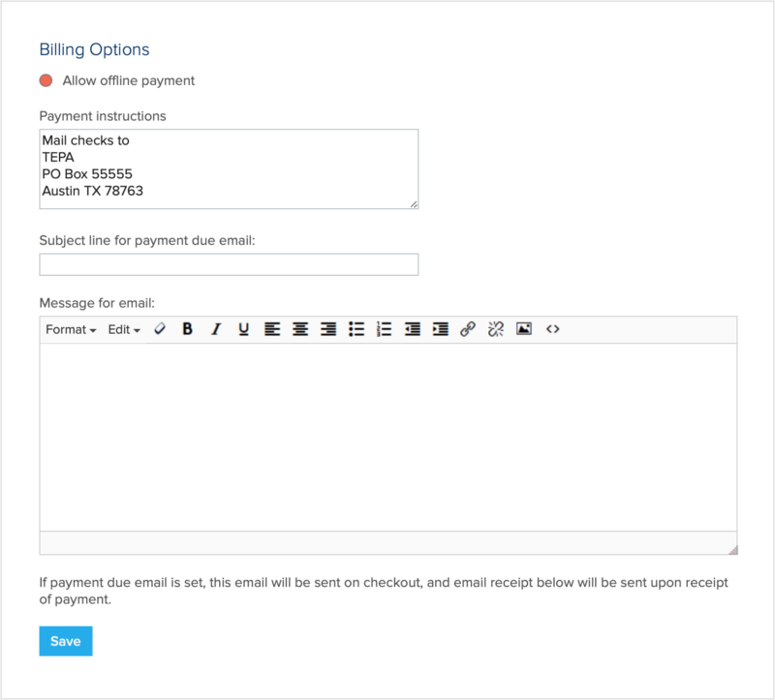Clear formatting with the eraser icon
The height and width of the screenshot is (700, 775).
coord(160,329)
